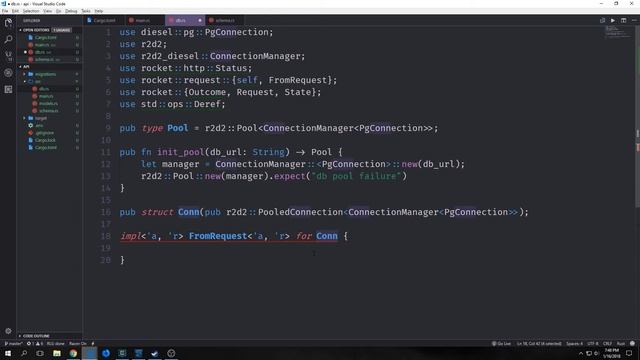Viewport: 640px width, 360px height.
Task: Open the Tasks menu
Action: point(86,11)
